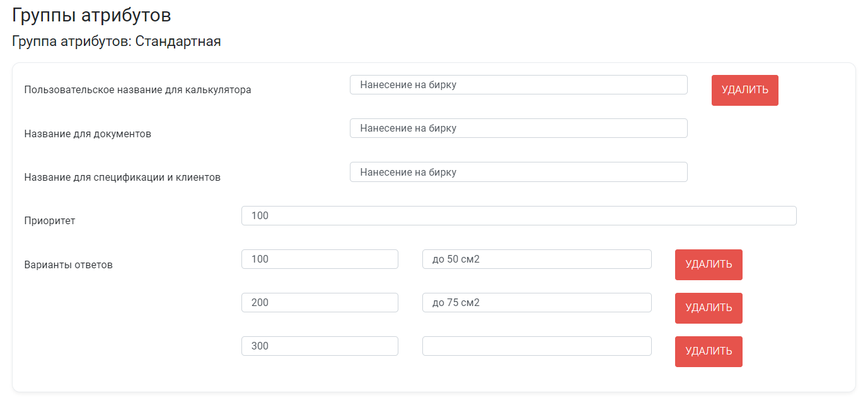Click the 'Пользовательское название для калькулятора' label

pos(137,90)
